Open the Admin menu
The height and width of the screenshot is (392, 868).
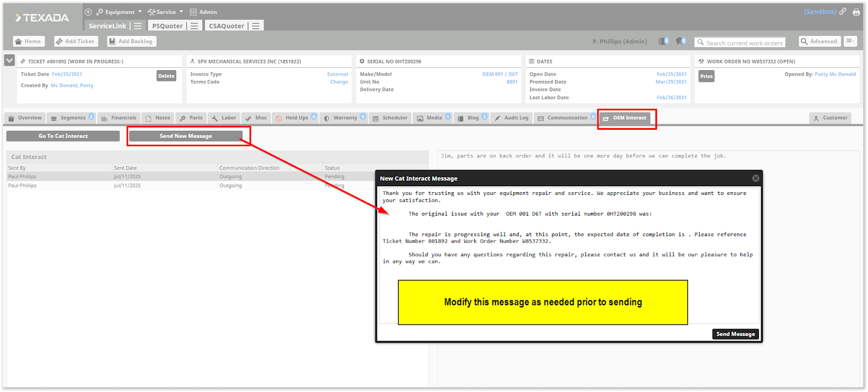[203, 12]
